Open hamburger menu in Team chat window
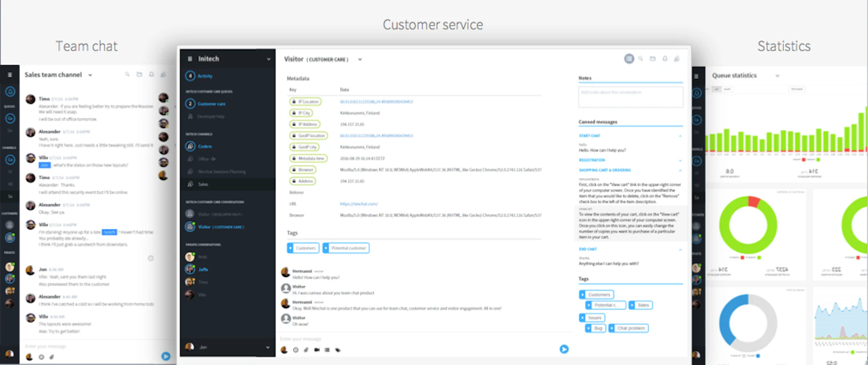Screen dimensions: 868x365 pyautogui.click(x=10, y=75)
